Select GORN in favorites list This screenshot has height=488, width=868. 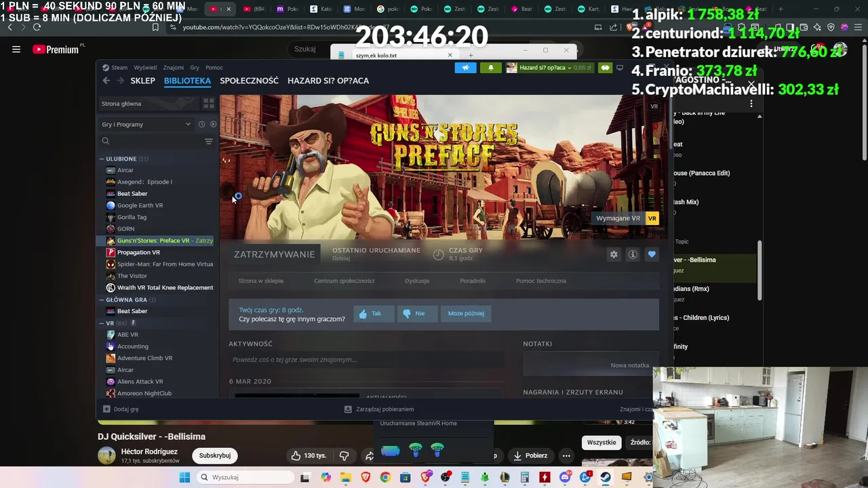click(125, 229)
